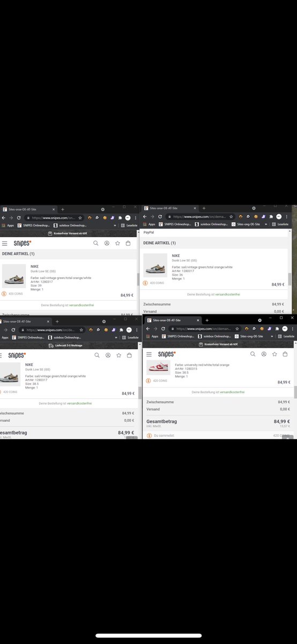Open Sites-ong-DE-Site bookmark in Size 36 window
The width and height of the screenshot is (297, 644).
246,224
